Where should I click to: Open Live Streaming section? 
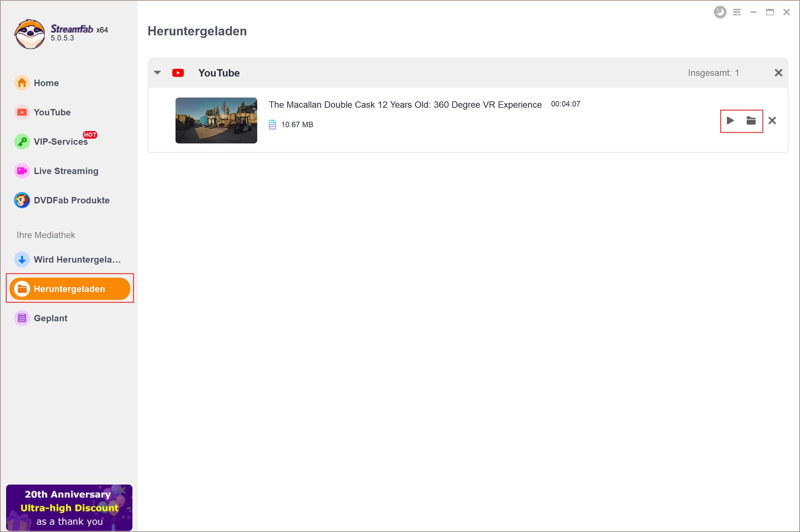point(66,171)
